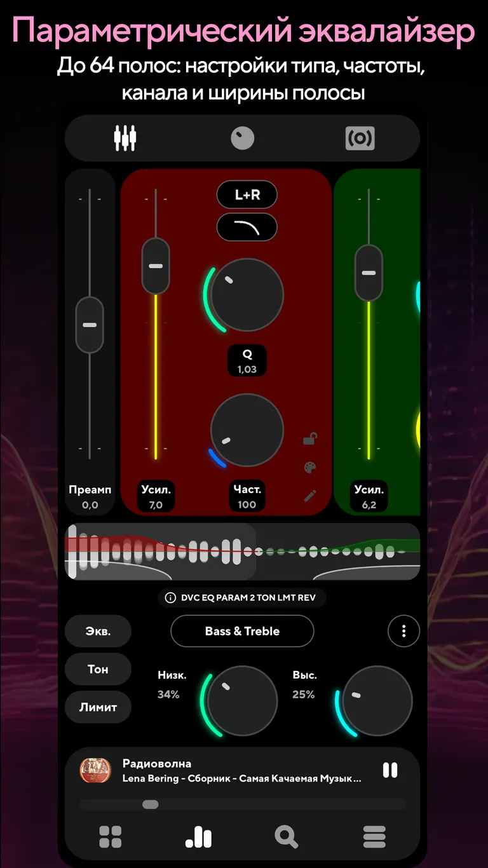The width and height of the screenshot is (488, 868).
Task: Change the L+R channel selector
Action: pos(247,195)
